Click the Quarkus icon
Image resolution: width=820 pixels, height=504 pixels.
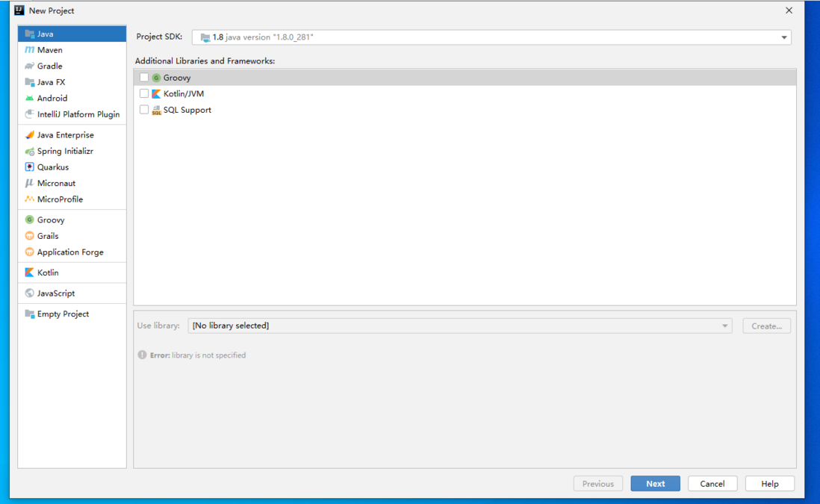click(29, 167)
